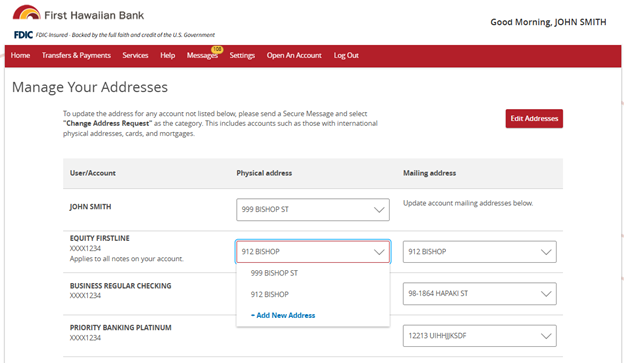Expand JOHN SMITH physical address dropdown

click(313, 209)
